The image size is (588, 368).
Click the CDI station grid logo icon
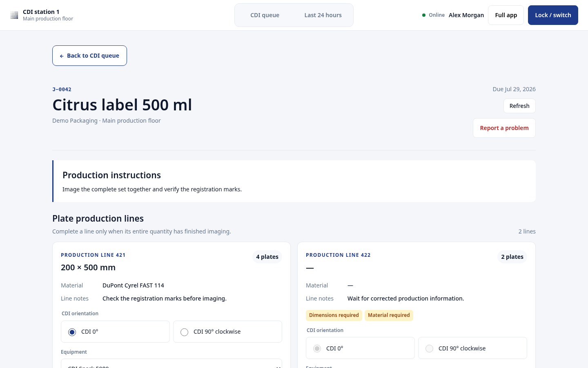coord(14,15)
